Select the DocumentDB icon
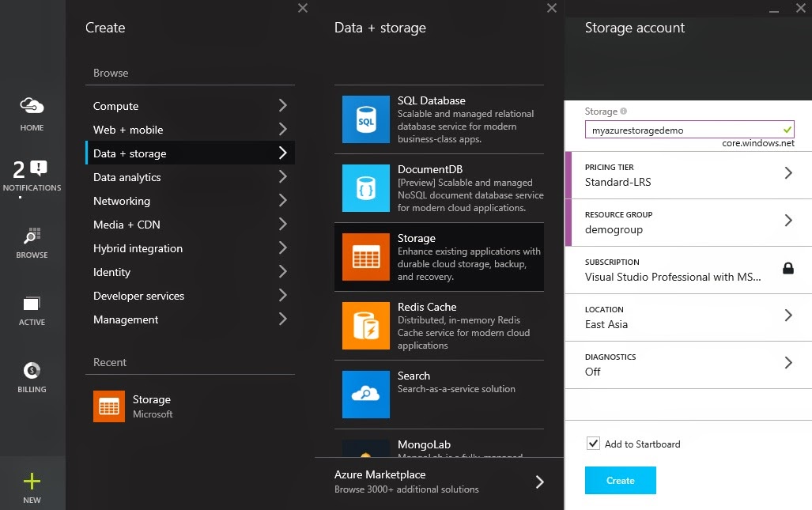The height and width of the screenshot is (510, 812). pyautogui.click(x=366, y=188)
